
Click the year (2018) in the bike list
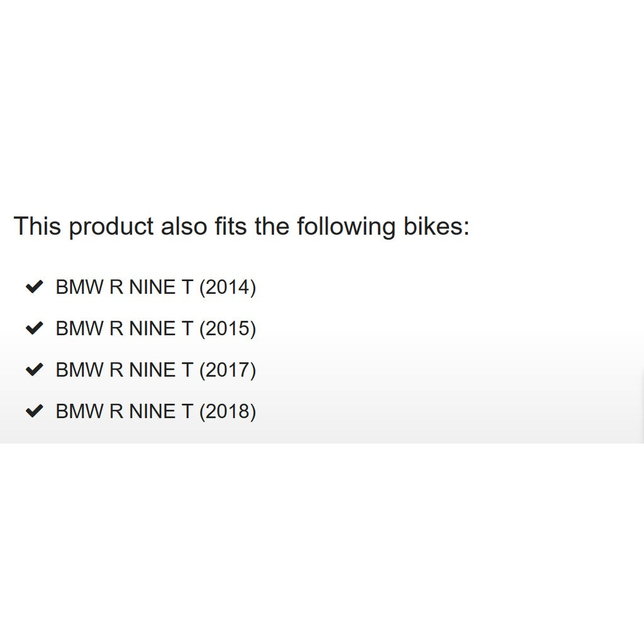228,411
